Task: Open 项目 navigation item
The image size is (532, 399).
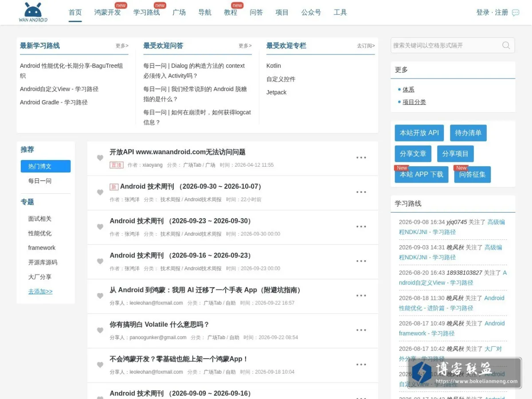Action: (x=282, y=12)
